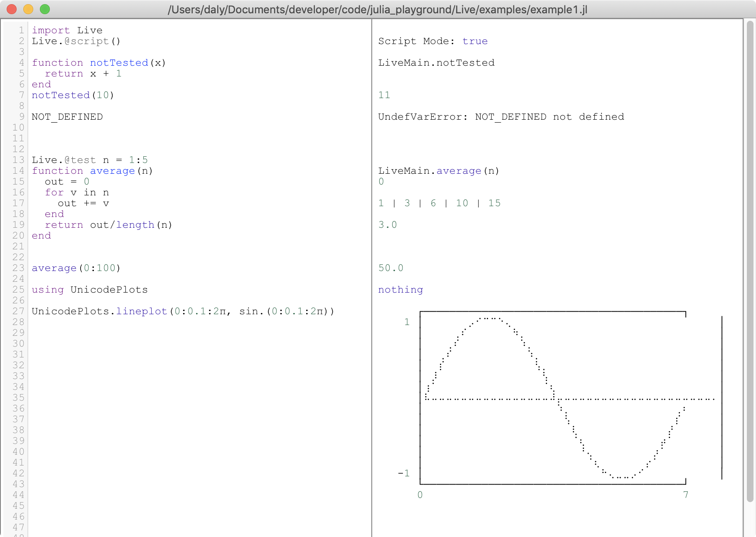Minimize the window with the yellow button

(28, 9)
